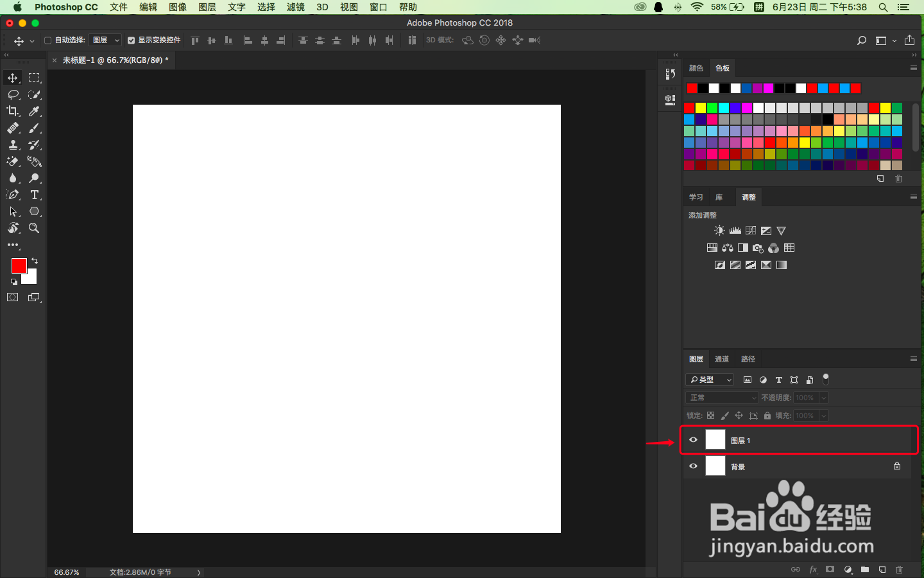Image resolution: width=924 pixels, height=578 pixels.
Task: Add Brightness/Contrast adjustment
Action: (719, 231)
